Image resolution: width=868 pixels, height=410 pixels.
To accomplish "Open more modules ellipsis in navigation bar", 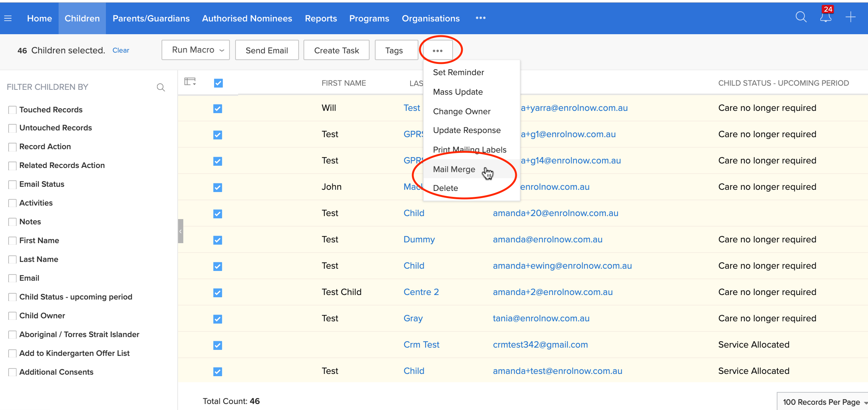I will tap(480, 18).
